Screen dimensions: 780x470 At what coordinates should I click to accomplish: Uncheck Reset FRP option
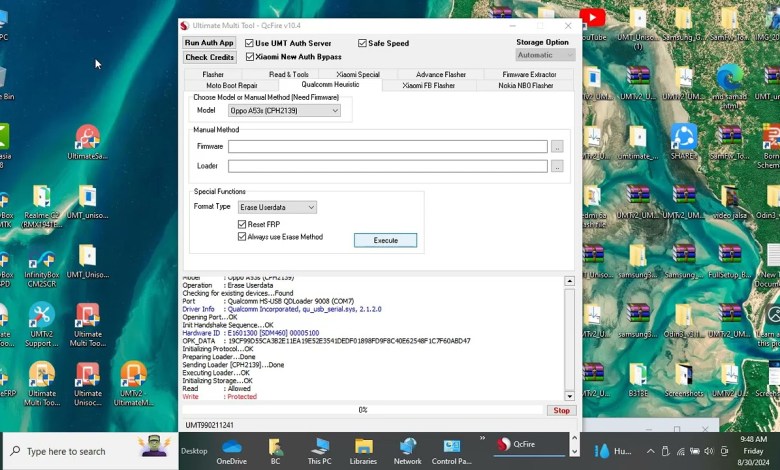tap(242, 225)
